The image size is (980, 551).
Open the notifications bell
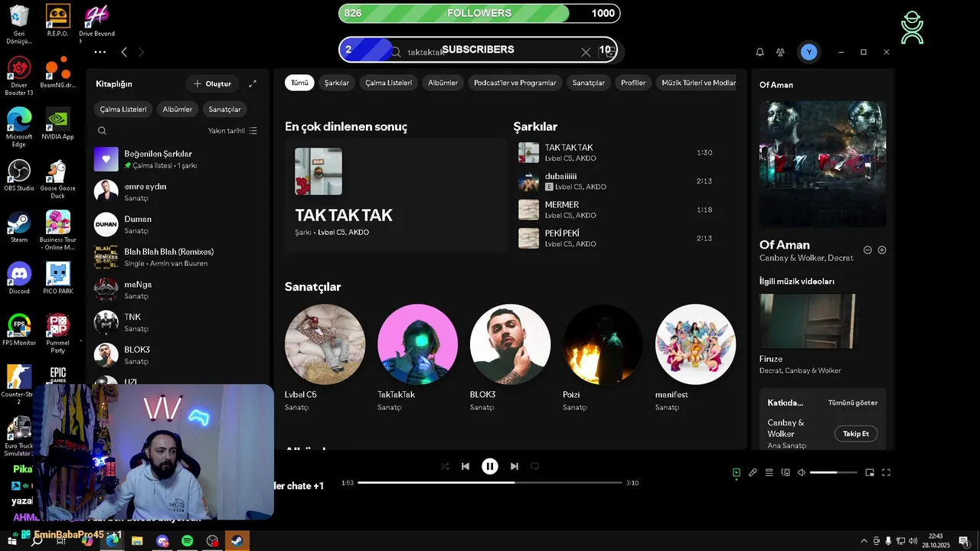759,52
